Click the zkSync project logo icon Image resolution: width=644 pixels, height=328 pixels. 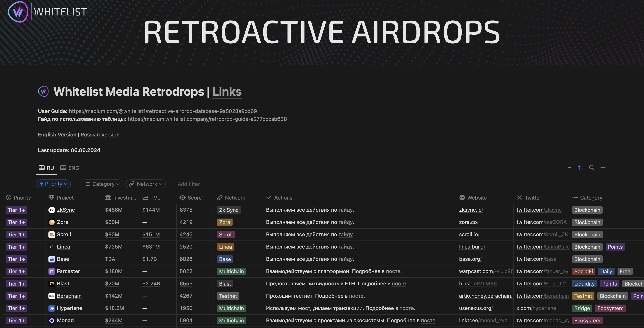(x=51, y=210)
